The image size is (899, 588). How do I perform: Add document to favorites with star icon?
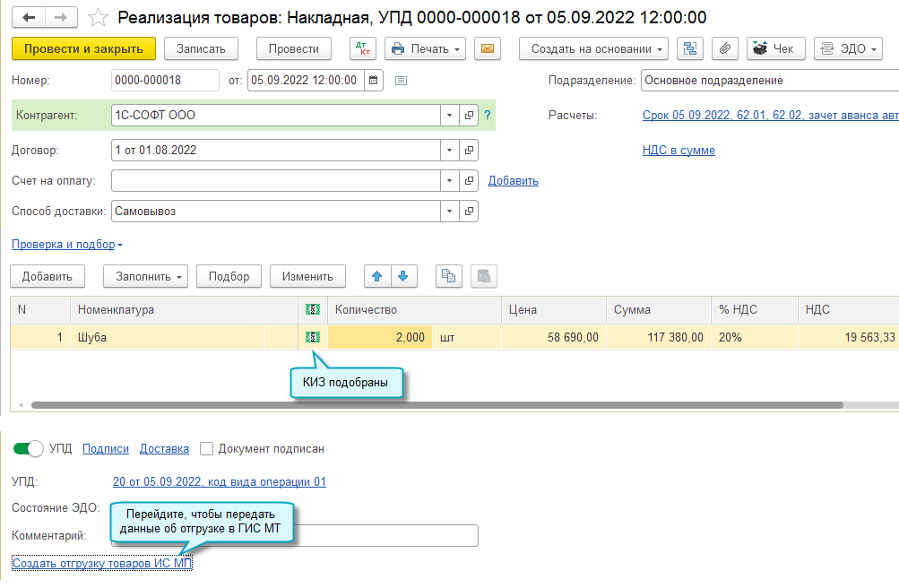(x=98, y=18)
